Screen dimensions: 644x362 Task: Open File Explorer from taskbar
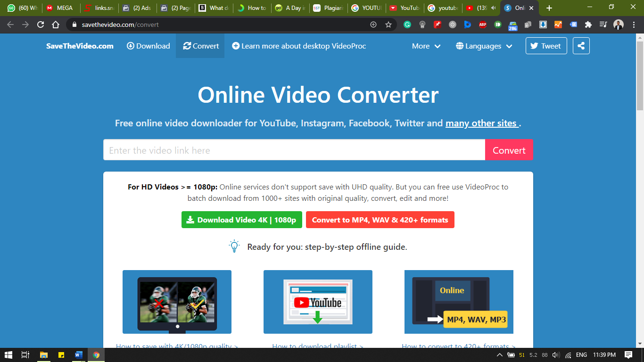point(43,355)
